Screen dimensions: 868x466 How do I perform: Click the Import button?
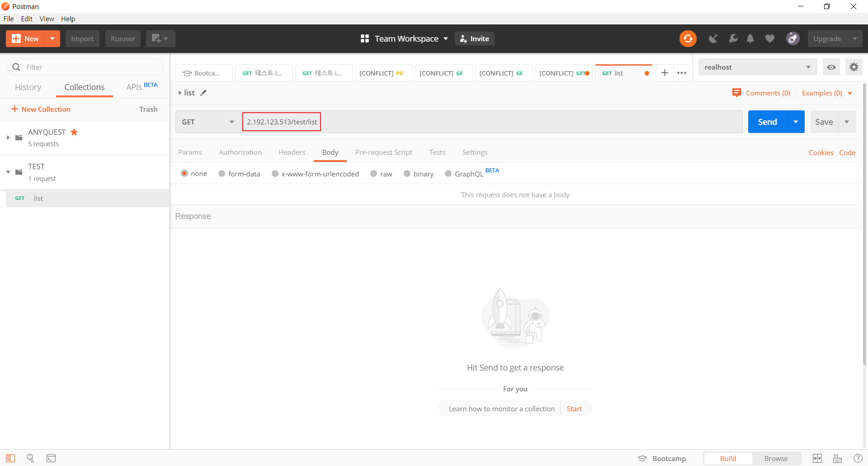click(x=82, y=39)
